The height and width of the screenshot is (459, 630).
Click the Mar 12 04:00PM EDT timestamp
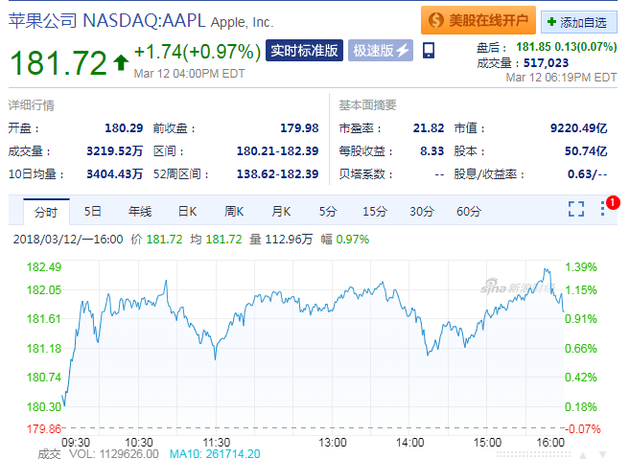pos(189,74)
